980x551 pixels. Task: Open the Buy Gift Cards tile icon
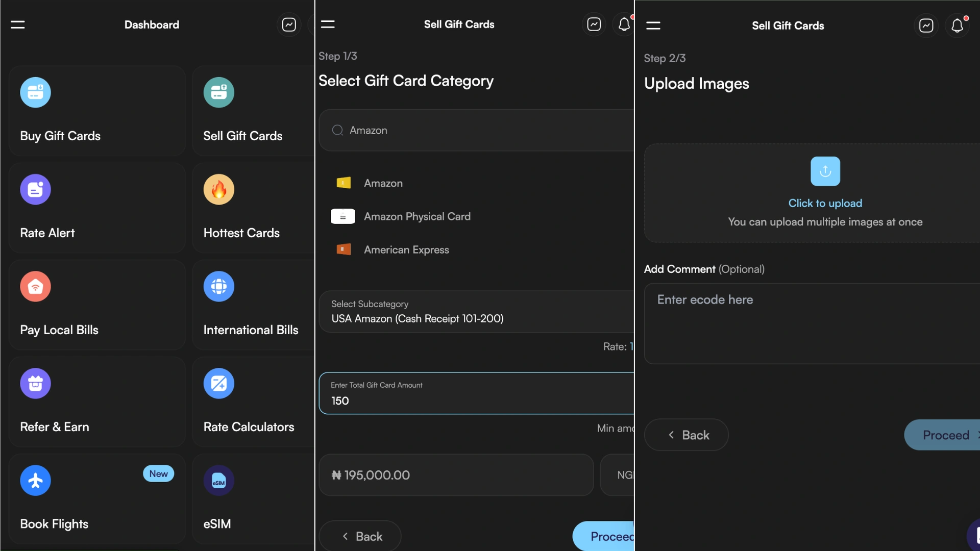point(35,92)
